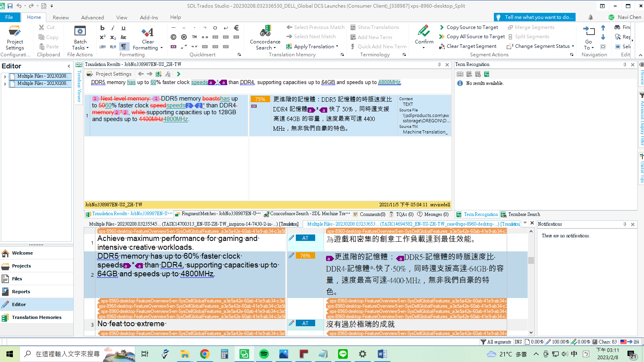The image size is (644, 362).
Task: Switch to the Add-Ins tab
Action: coord(149,17)
